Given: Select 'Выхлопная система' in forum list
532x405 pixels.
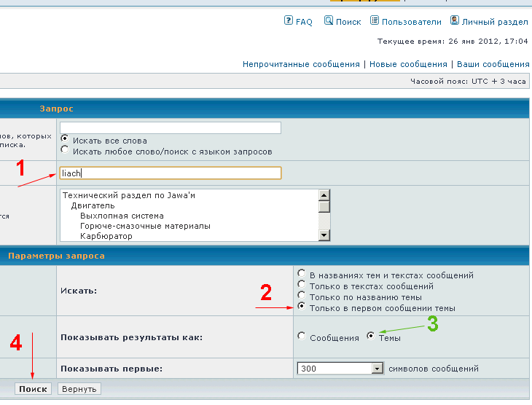Looking at the screenshot, I should (x=122, y=216).
